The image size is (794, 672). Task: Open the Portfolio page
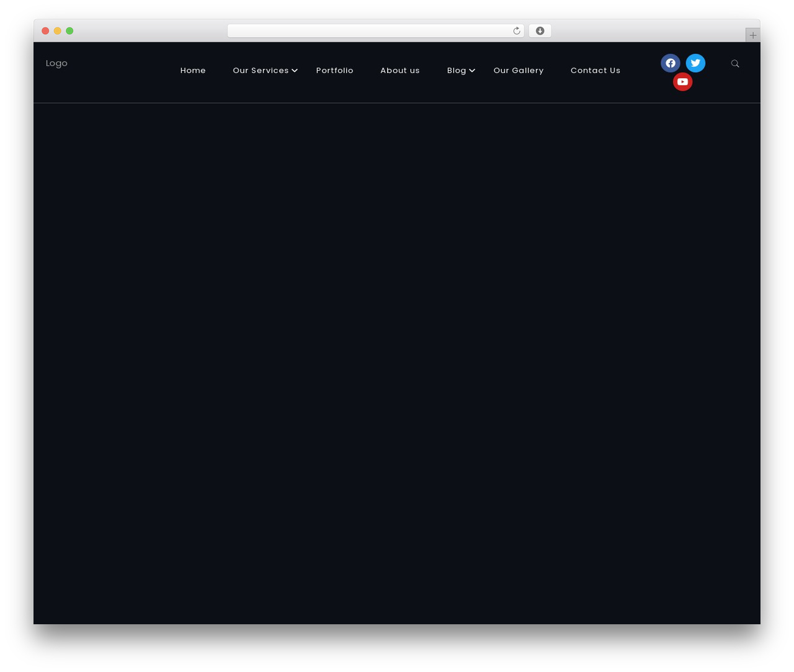pos(335,71)
